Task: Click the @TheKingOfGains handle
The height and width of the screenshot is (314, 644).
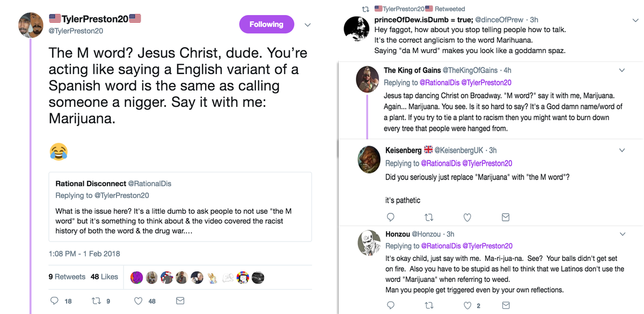Action: pos(470,70)
